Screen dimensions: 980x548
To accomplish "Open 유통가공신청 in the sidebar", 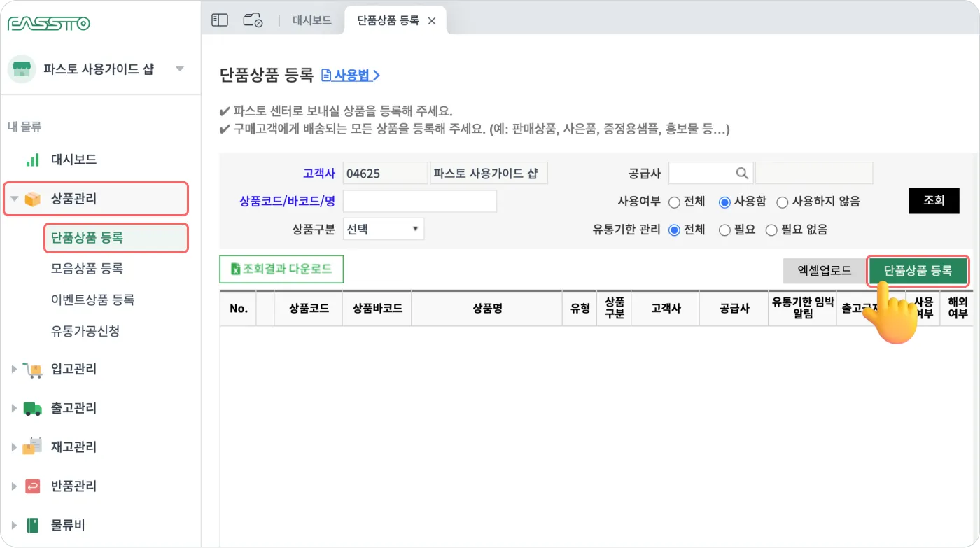I will (x=85, y=331).
